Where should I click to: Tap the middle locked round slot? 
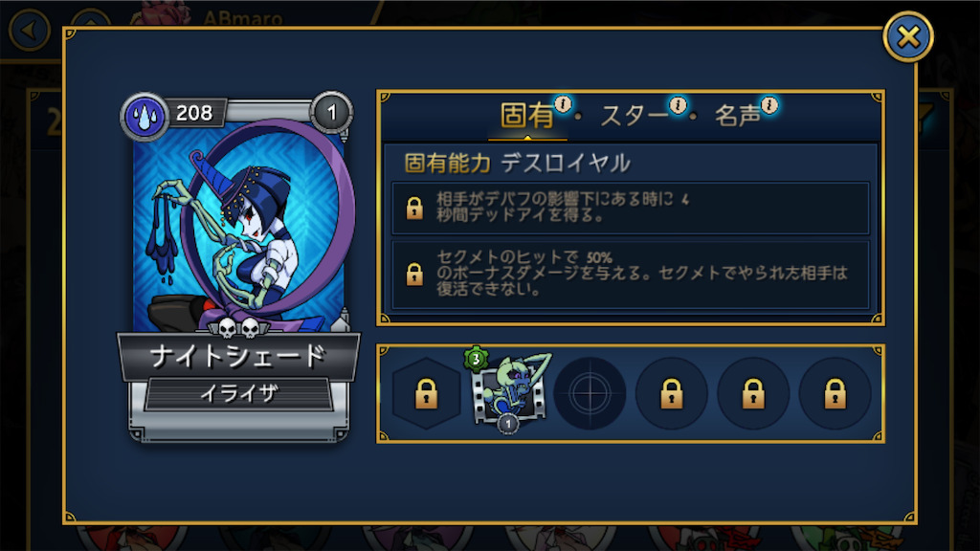pos(753,393)
